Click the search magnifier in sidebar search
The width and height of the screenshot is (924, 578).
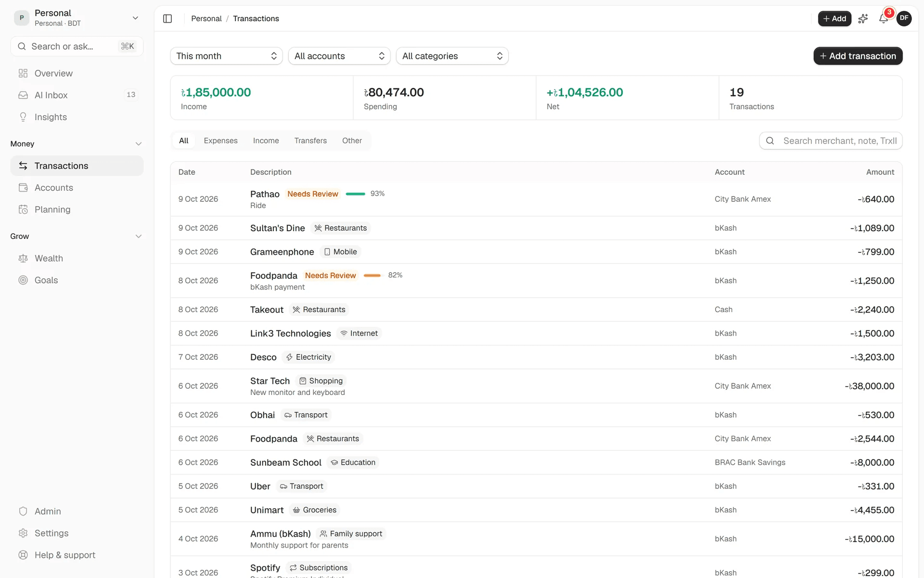tap(22, 46)
